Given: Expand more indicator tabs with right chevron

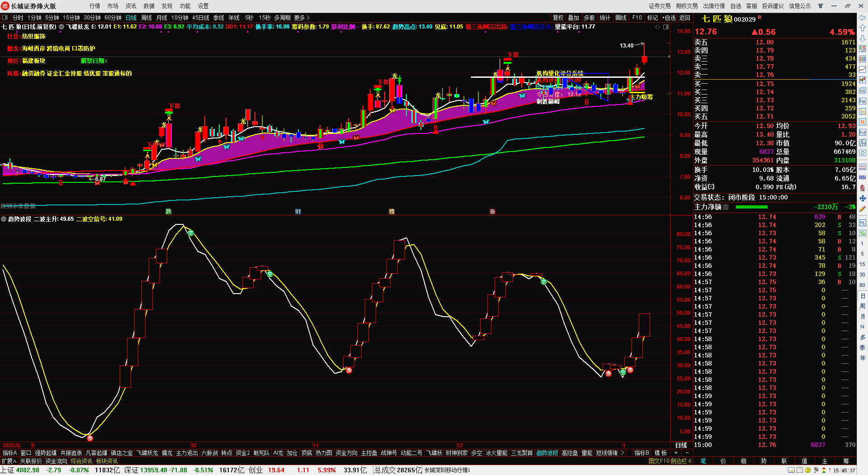Looking at the screenshot, I should pyautogui.click(x=623, y=453).
